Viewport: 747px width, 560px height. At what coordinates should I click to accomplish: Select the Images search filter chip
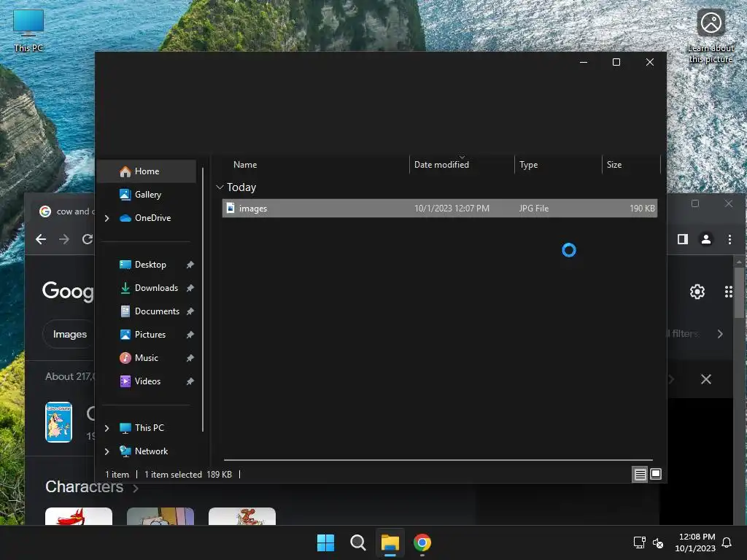click(x=69, y=334)
